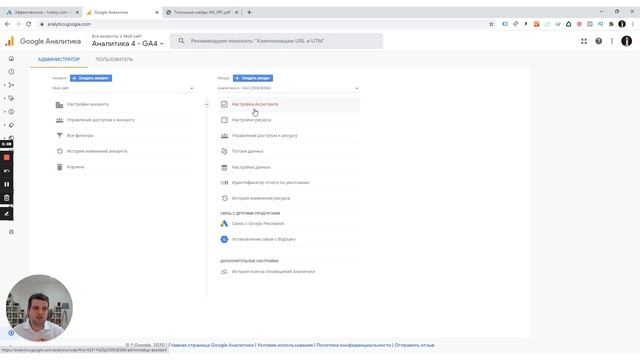Open Главная страница Google Аналитики footer link

point(211,345)
